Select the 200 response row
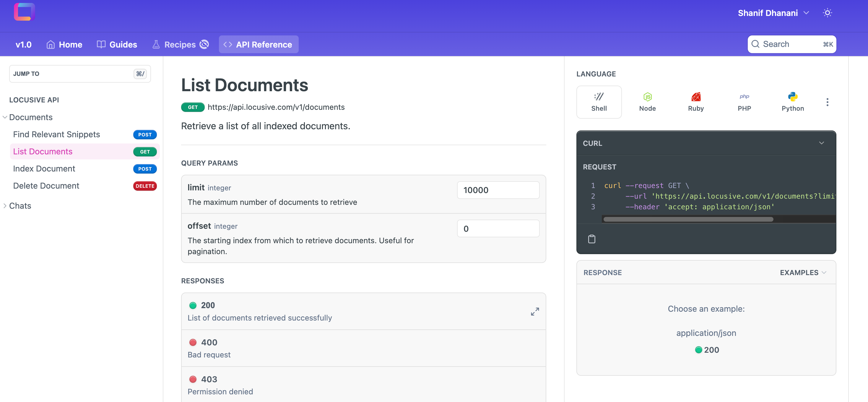Image resolution: width=868 pixels, height=402 pixels. 363,311
